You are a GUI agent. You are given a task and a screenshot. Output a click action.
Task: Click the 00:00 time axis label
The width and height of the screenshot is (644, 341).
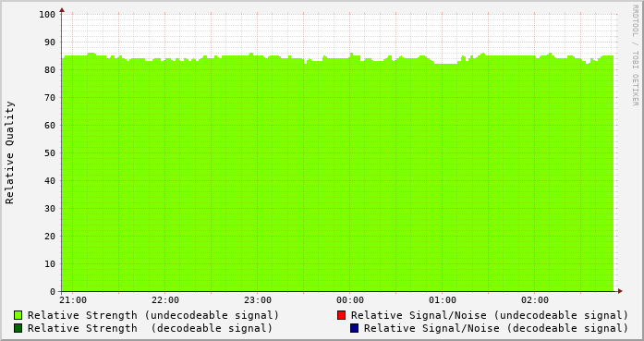pyautogui.click(x=350, y=300)
